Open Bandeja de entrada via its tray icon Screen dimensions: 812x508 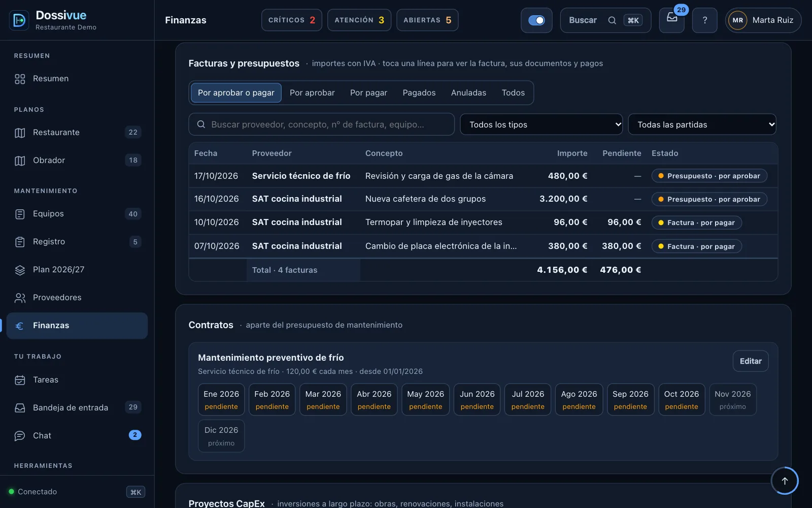(20, 408)
